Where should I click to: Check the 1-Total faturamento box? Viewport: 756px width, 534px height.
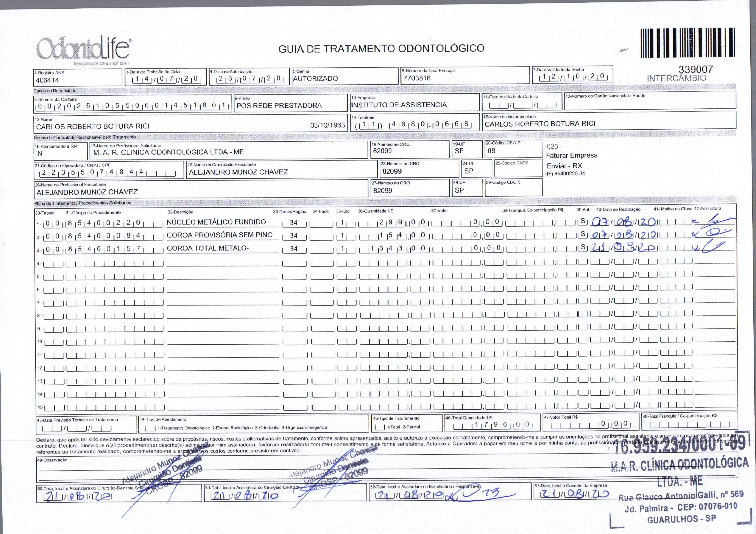coord(380,427)
